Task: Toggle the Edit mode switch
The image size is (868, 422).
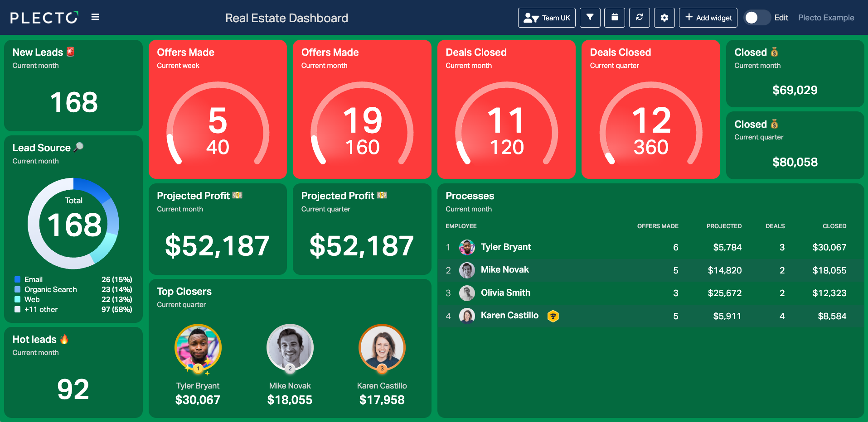Action: [x=757, y=18]
